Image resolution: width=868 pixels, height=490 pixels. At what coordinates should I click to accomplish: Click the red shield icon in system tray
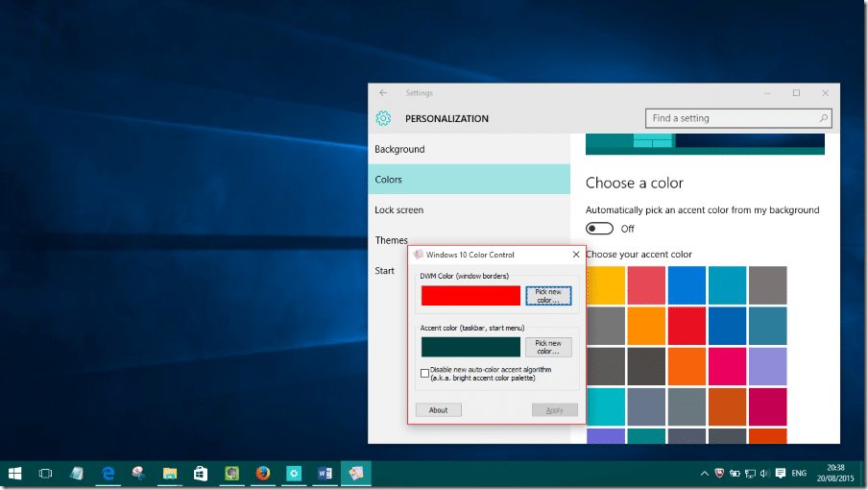pyautogui.click(x=719, y=474)
